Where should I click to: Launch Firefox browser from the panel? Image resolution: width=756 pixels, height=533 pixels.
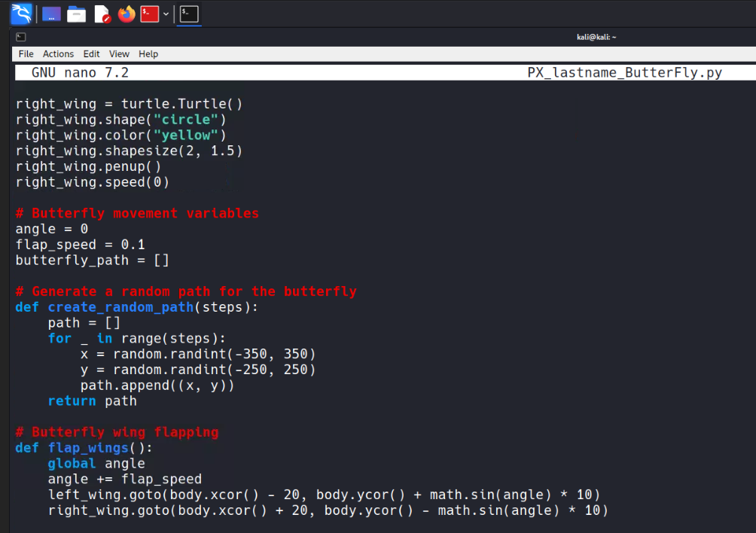click(x=127, y=14)
